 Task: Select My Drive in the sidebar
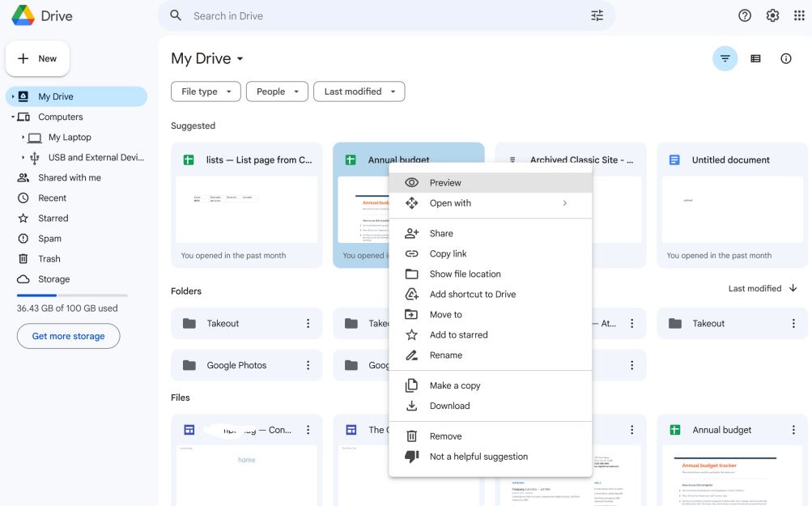tap(77, 96)
